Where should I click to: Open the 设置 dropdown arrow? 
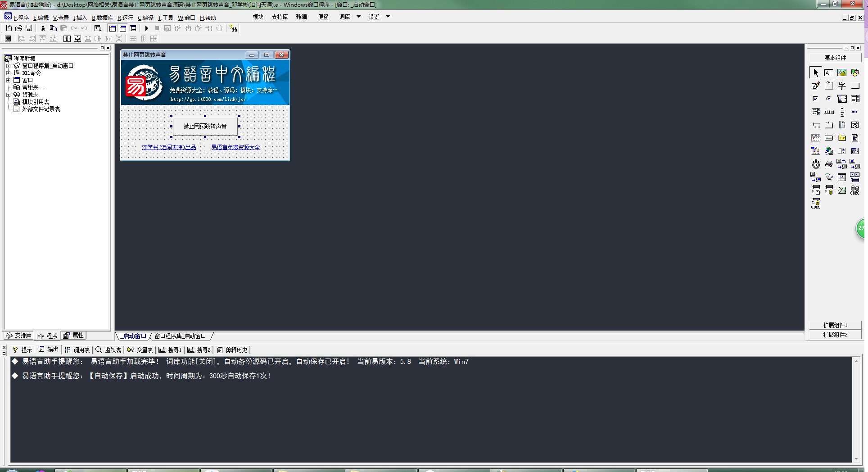388,17
